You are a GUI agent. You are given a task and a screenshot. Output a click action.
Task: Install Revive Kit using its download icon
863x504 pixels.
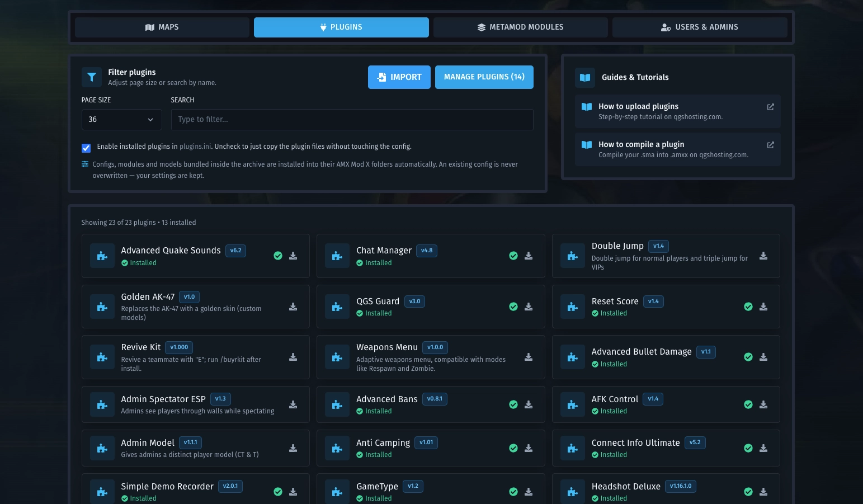293,357
